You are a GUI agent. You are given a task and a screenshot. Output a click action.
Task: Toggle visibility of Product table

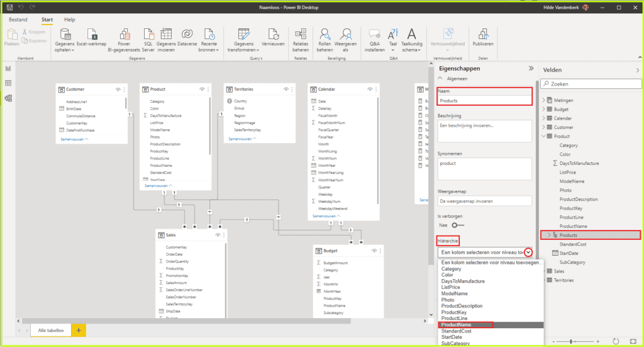coord(202,89)
